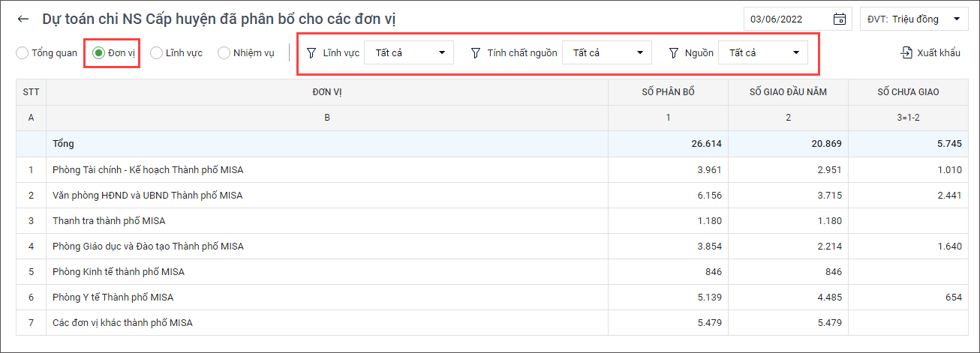Open the ĐVT Triệu đồng unit dropdown
The width and height of the screenshot is (980, 353).
point(913,19)
